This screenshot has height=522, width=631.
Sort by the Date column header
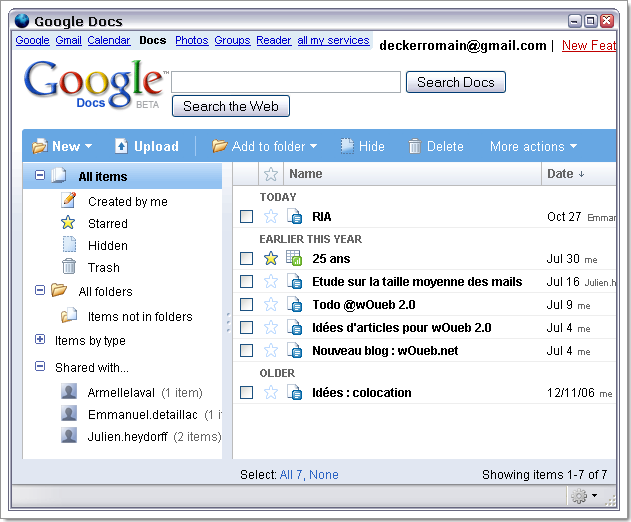point(565,174)
